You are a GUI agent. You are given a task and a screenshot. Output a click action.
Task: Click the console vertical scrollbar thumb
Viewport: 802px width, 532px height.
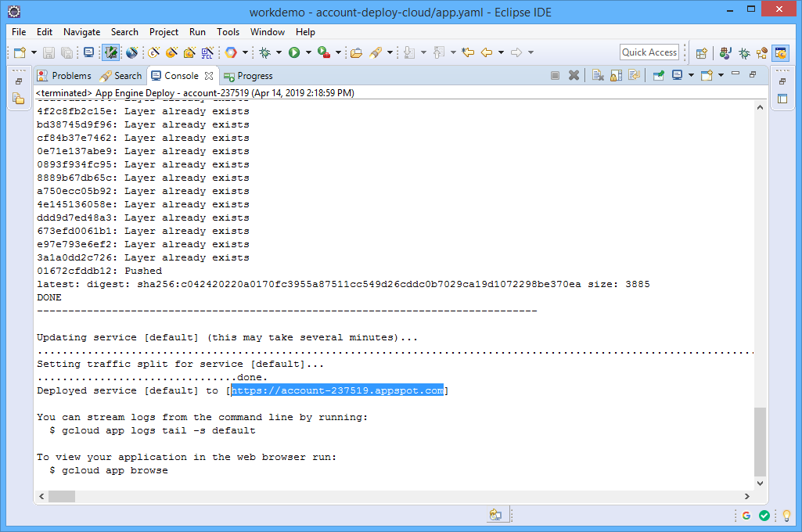click(x=760, y=441)
